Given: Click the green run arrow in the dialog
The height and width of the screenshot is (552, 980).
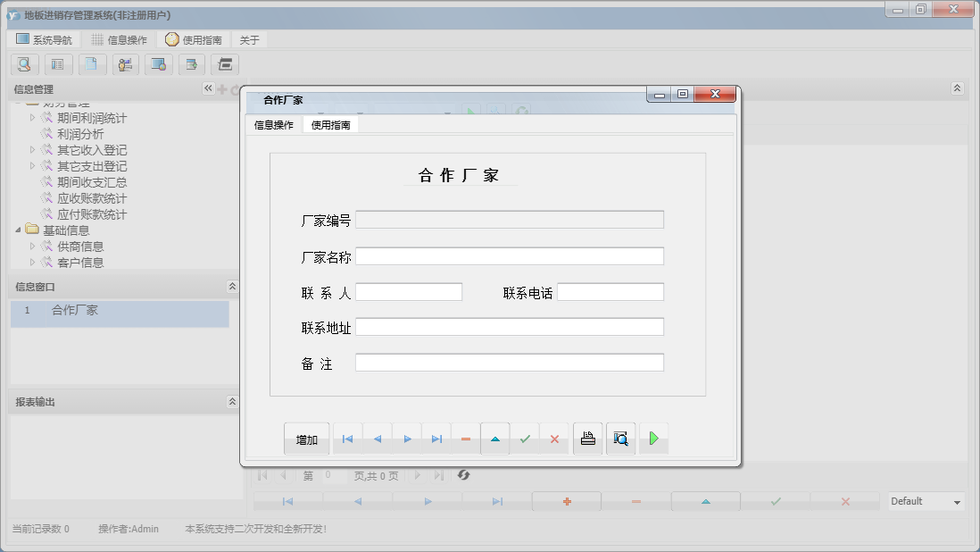Looking at the screenshot, I should 653,439.
